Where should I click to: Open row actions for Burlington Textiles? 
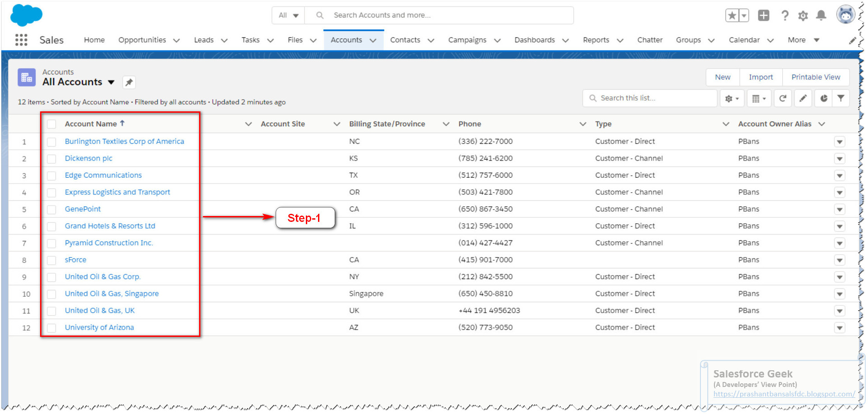pos(840,142)
